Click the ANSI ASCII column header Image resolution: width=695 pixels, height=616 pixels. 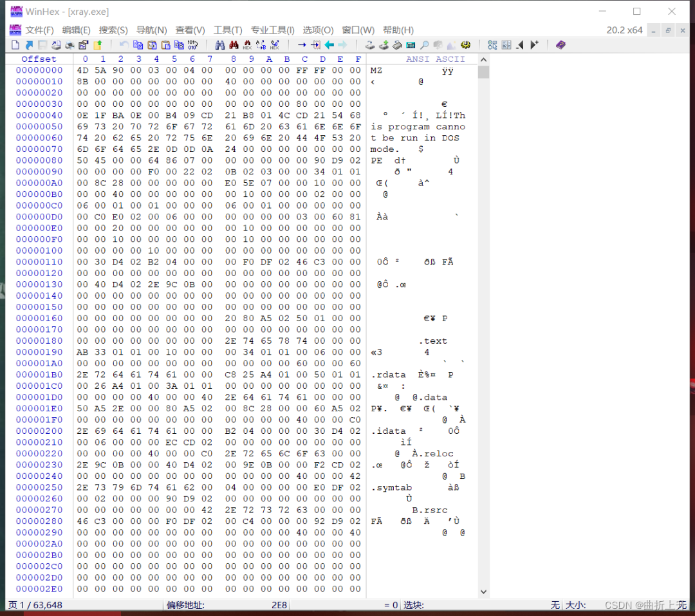point(435,59)
